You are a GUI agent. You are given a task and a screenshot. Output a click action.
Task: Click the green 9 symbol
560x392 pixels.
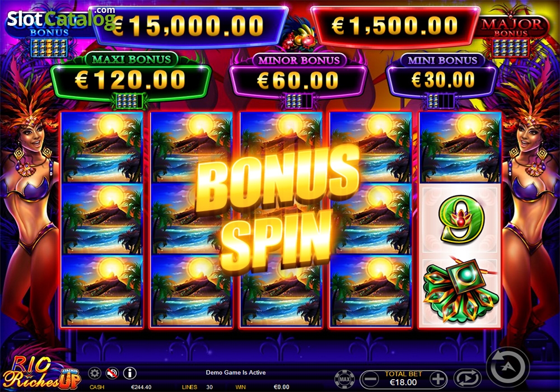click(x=459, y=219)
